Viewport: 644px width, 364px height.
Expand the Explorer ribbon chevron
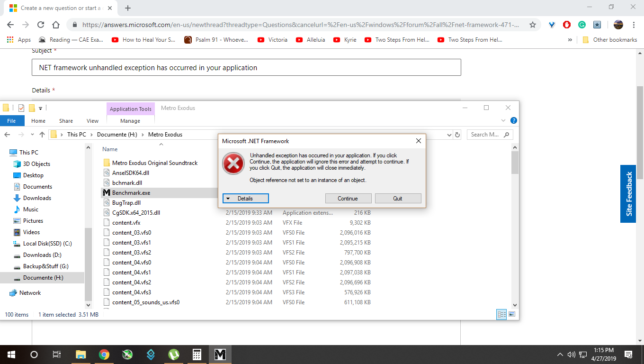point(503,120)
